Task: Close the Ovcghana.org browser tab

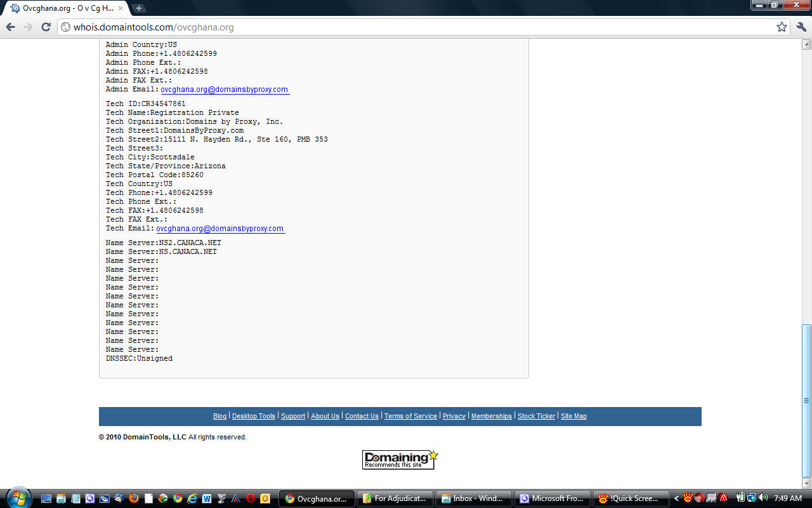Action: (121, 8)
